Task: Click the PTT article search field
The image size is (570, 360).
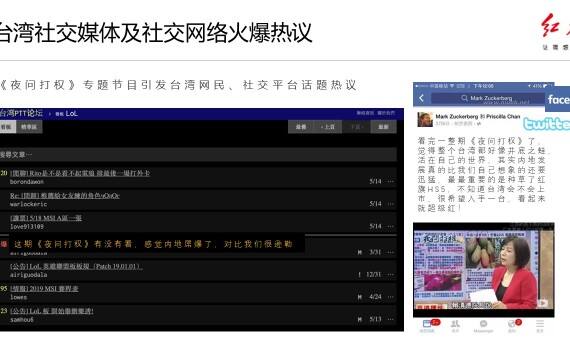Action: coord(198,155)
